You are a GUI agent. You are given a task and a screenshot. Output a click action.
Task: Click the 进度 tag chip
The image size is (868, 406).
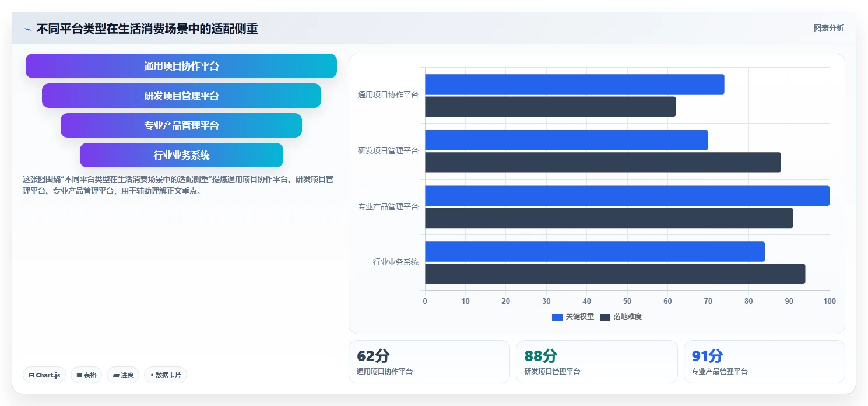coord(123,375)
